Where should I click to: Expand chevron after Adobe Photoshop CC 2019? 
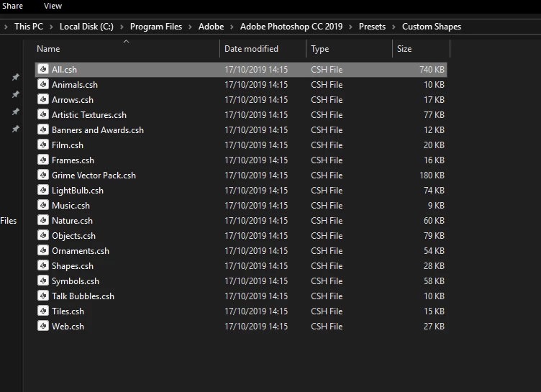tap(350, 27)
